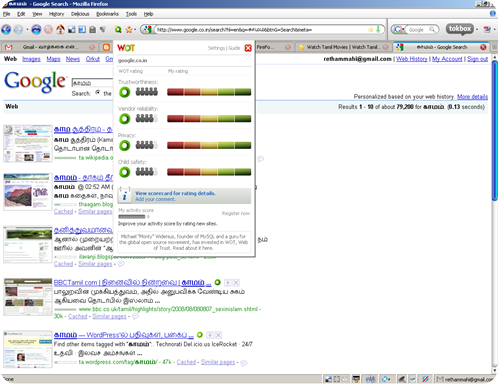Click the red-slashed blue circle status icon
The height and width of the screenshot is (384, 498).
[425, 379]
